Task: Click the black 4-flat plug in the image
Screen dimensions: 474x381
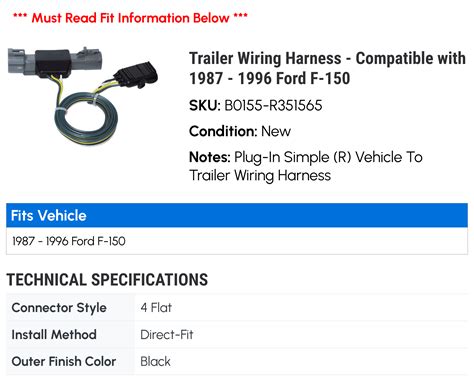Action: click(x=137, y=74)
